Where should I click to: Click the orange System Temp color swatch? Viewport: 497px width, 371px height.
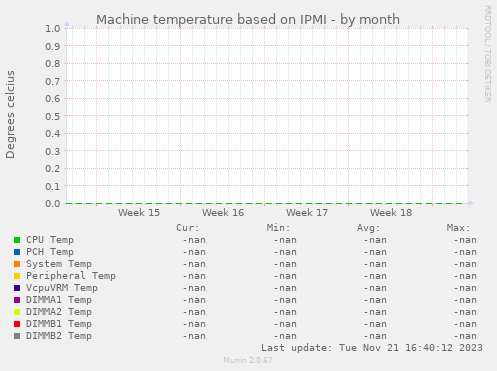pos(17,264)
